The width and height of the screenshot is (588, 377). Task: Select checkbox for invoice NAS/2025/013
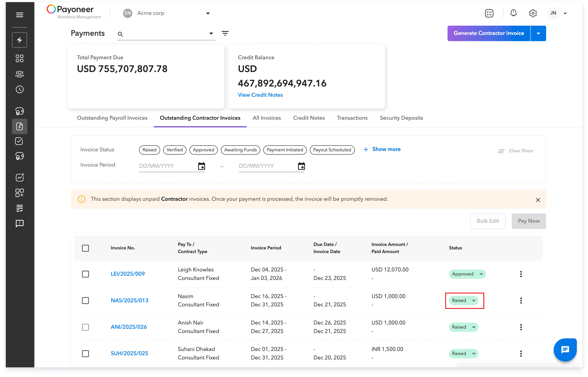coord(85,300)
